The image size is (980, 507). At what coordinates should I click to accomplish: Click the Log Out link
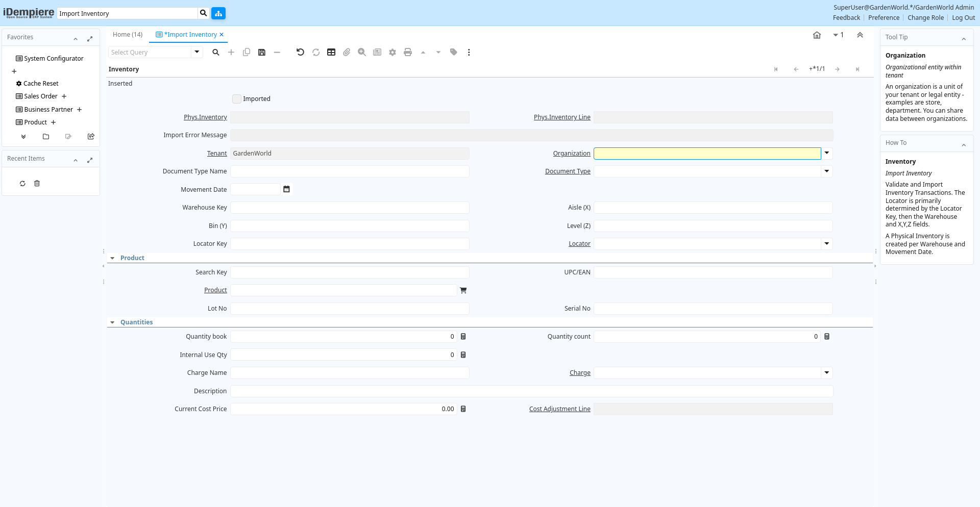click(963, 18)
